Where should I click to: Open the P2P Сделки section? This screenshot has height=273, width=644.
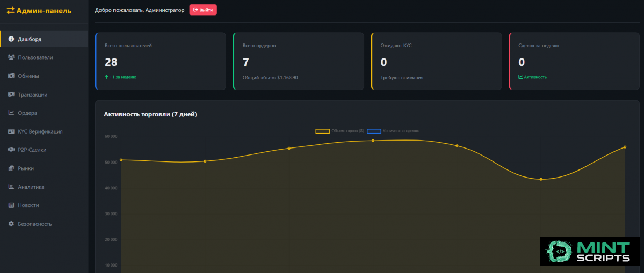point(44,150)
